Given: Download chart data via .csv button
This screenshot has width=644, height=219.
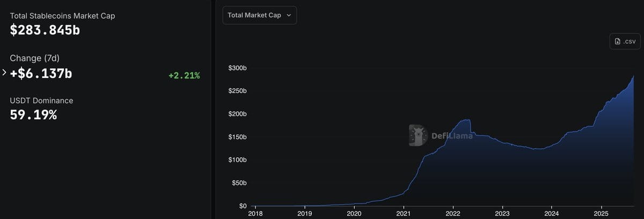Looking at the screenshot, I should [x=624, y=42].
